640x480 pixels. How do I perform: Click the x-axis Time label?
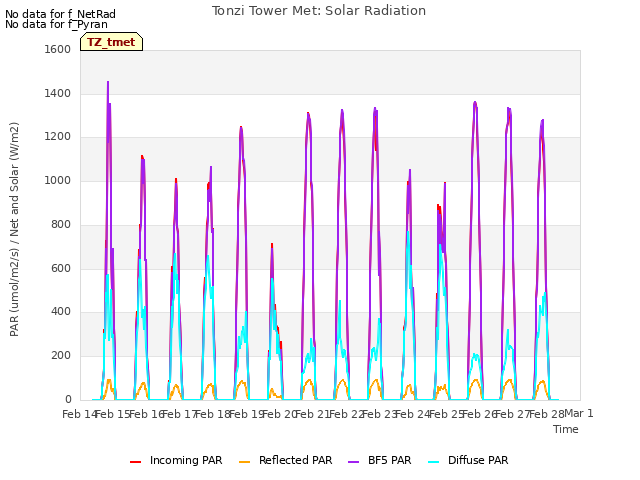[566, 429]
